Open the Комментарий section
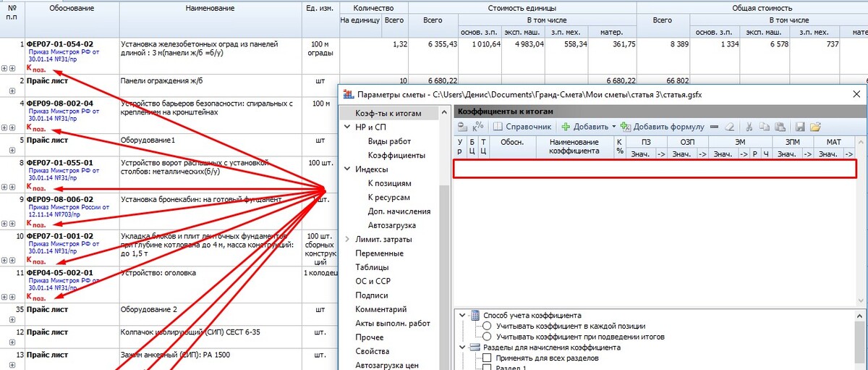The image size is (868, 370). point(381,309)
